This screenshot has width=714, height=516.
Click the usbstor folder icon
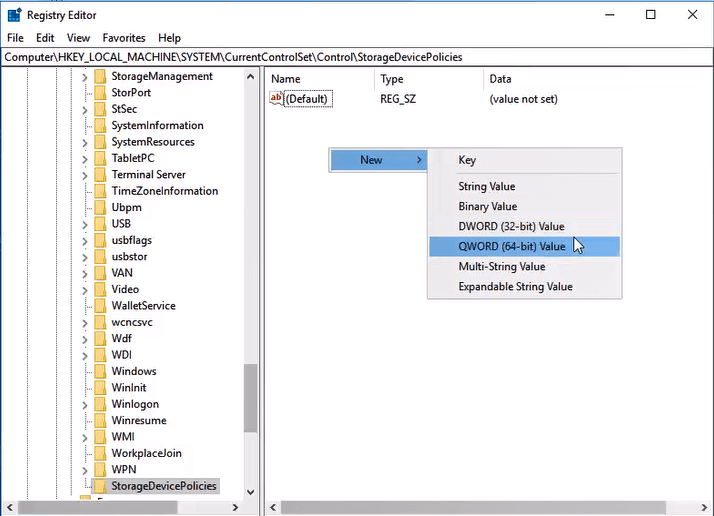(x=99, y=257)
